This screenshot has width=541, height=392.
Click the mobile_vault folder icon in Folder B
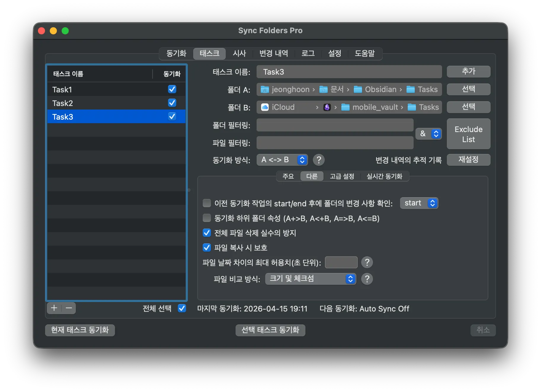click(x=345, y=107)
